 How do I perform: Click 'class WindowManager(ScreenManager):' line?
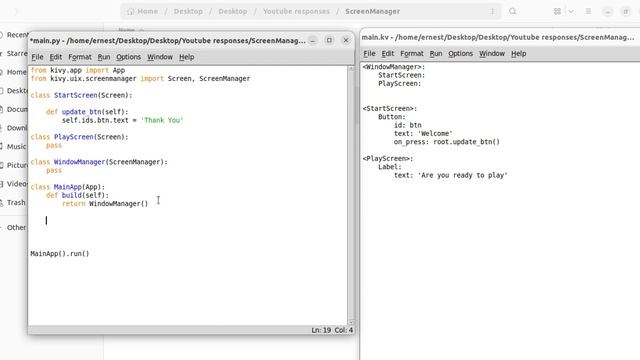[99, 162]
